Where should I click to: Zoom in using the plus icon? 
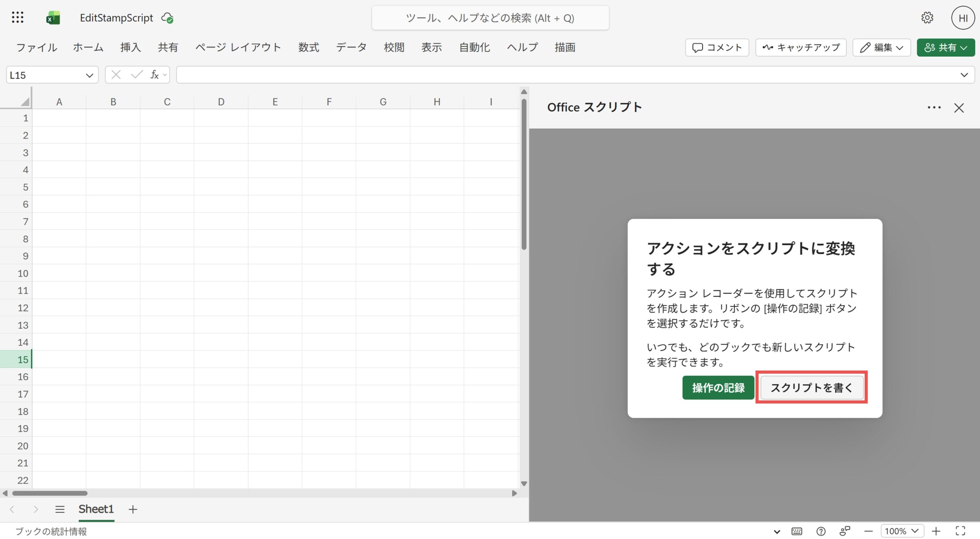(x=936, y=531)
